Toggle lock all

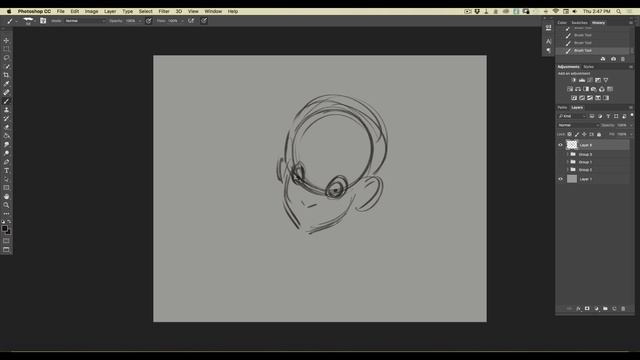(599, 134)
